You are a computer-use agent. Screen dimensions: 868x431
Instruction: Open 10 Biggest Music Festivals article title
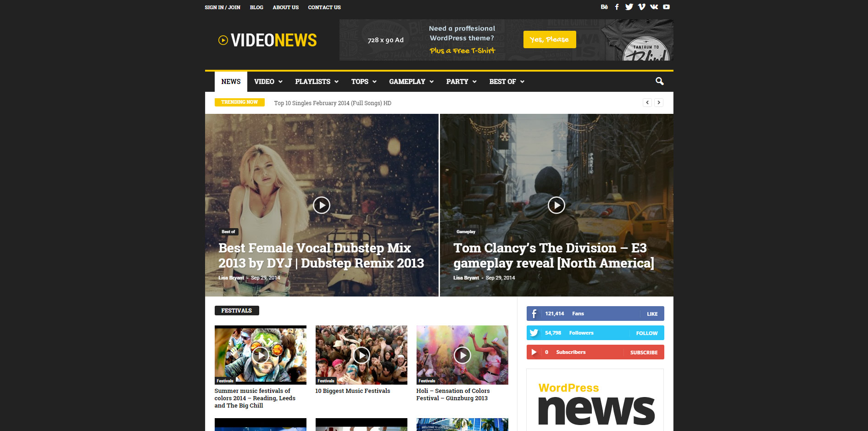353,391
